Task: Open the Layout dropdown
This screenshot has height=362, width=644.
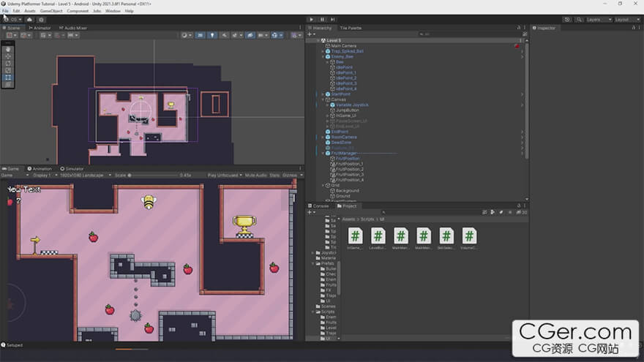Action: [x=627, y=19]
